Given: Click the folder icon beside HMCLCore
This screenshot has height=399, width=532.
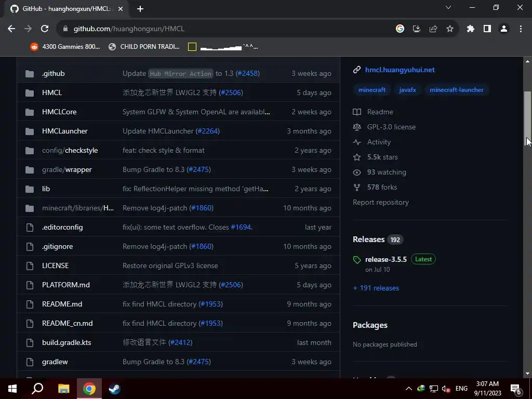Looking at the screenshot, I should [x=30, y=112].
